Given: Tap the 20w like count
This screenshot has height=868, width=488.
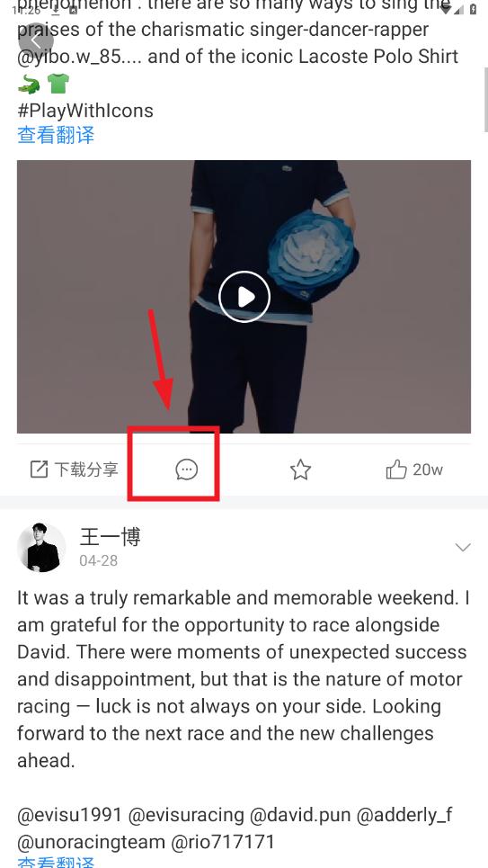Looking at the screenshot, I should click(x=428, y=470).
